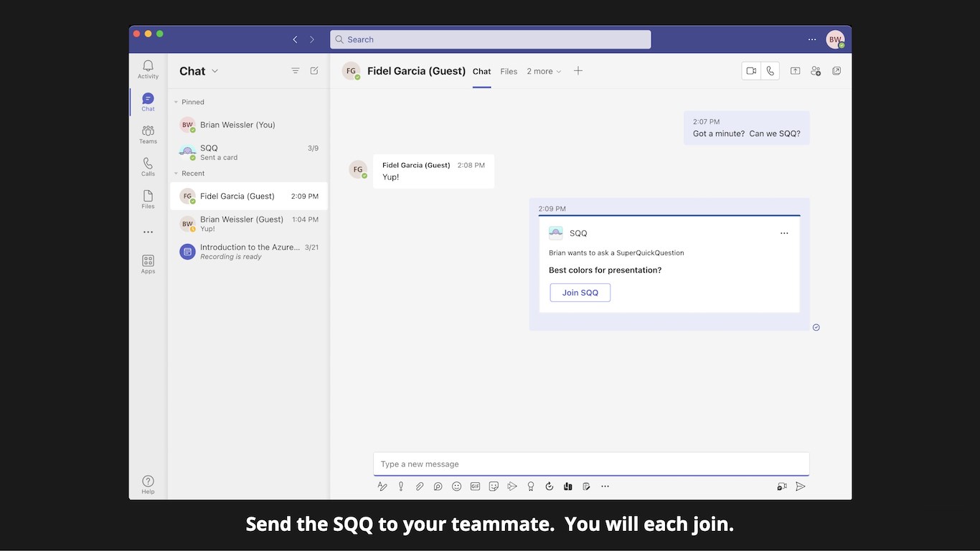Expand the 2 more tabs dropdown
Screen dimensions: 980x551
(544, 71)
